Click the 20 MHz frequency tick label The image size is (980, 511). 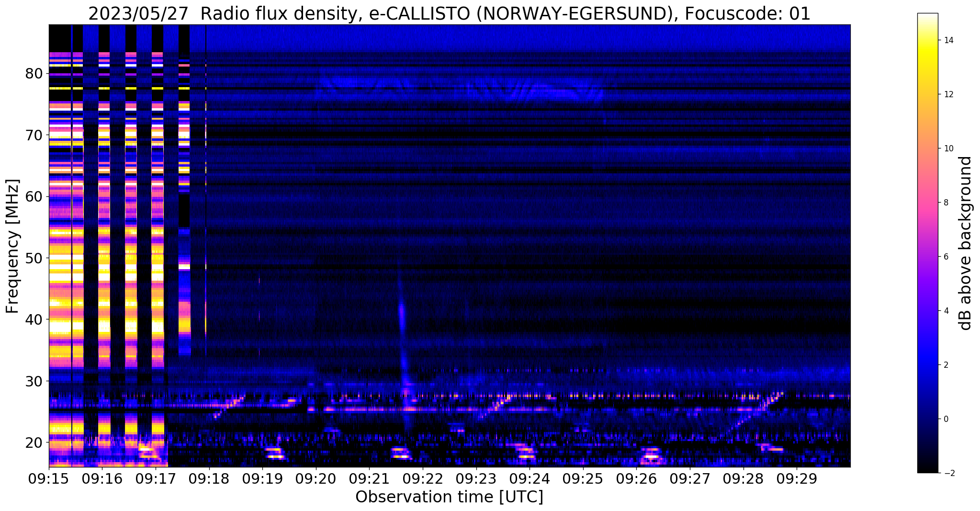pyautogui.click(x=34, y=442)
